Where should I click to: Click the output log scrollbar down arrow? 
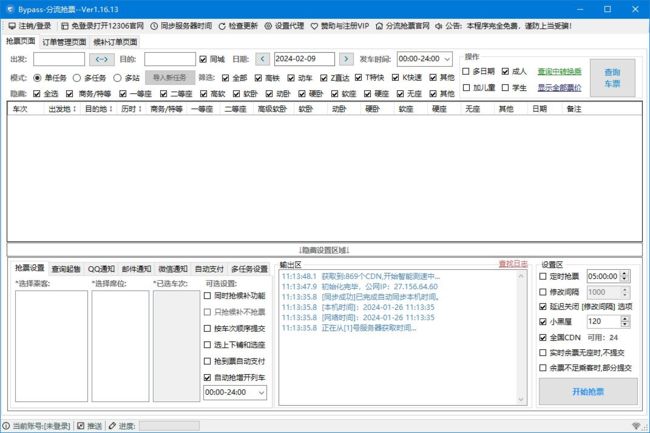pos(521,399)
